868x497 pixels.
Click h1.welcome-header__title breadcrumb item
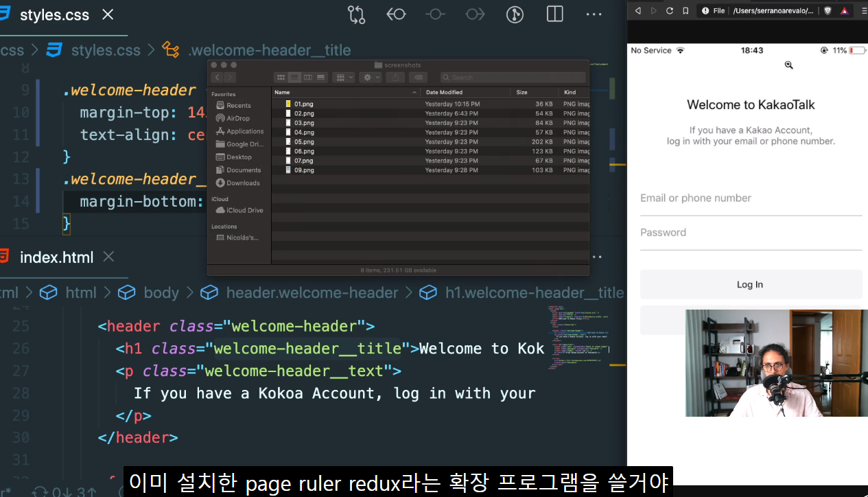point(535,293)
